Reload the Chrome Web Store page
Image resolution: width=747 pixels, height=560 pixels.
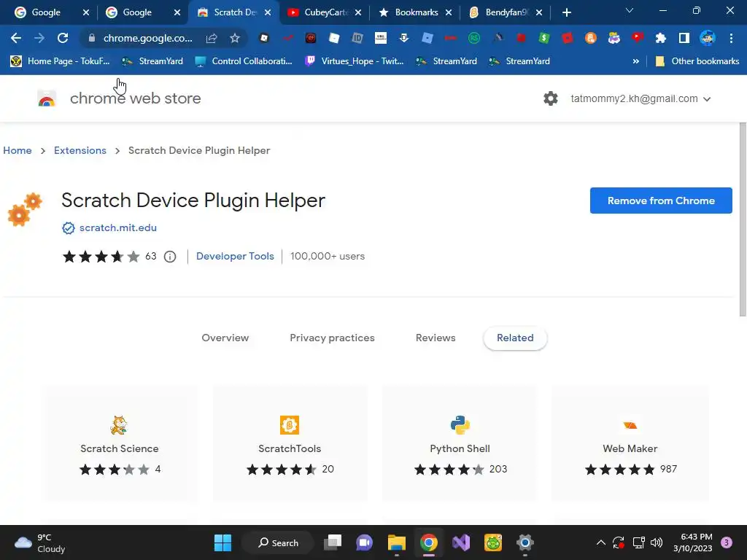[63, 38]
